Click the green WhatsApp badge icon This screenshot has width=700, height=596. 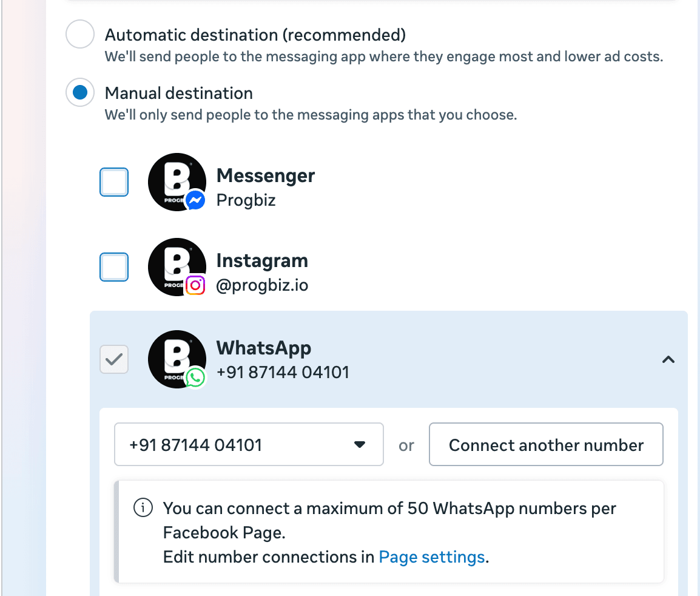195,377
